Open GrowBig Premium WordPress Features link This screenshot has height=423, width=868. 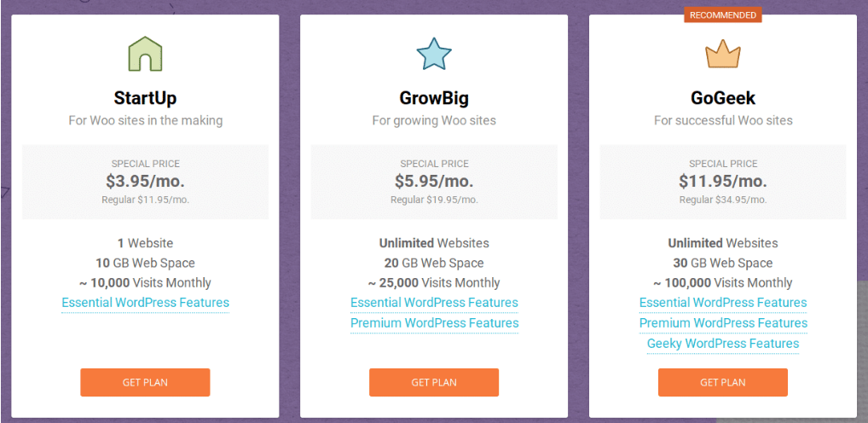click(x=435, y=322)
